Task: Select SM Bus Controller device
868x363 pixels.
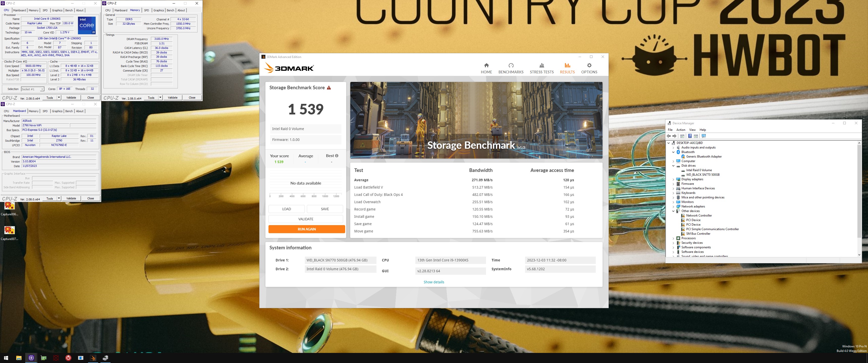Action: tap(698, 234)
